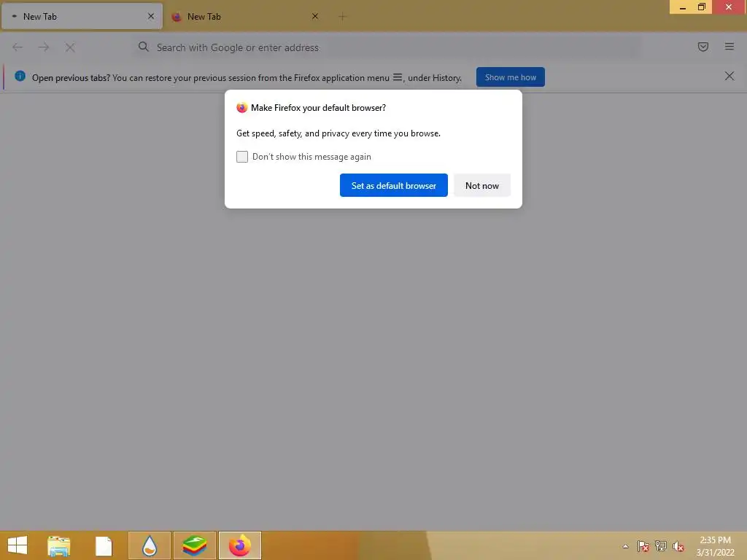Click the 'Get speed, safety, and privacy' text
This screenshot has width=747, height=560.
(x=338, y=133)
